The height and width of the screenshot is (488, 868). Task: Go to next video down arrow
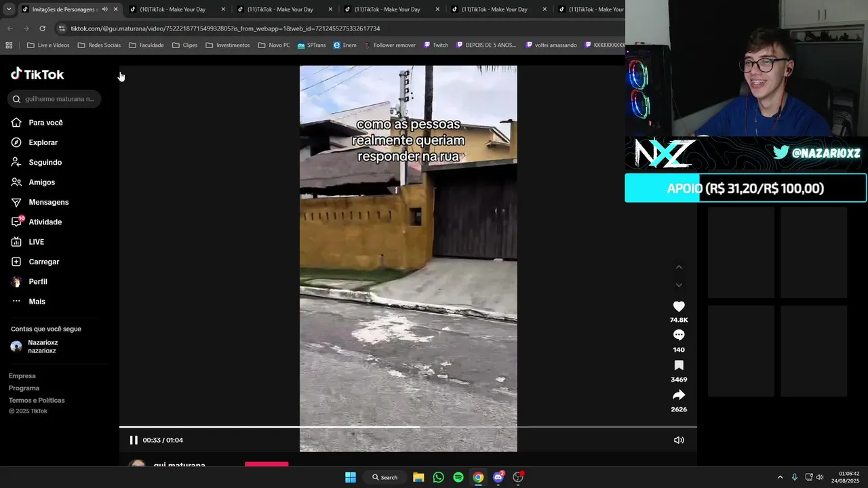click(x=679, y=285)
